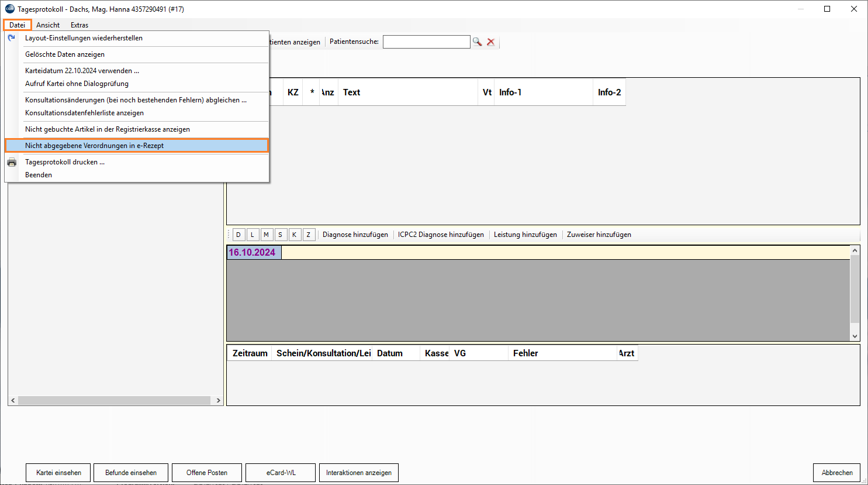
Task: Click Gelöschte Daten anzeigen menu entry
Action: coord(65,54)
